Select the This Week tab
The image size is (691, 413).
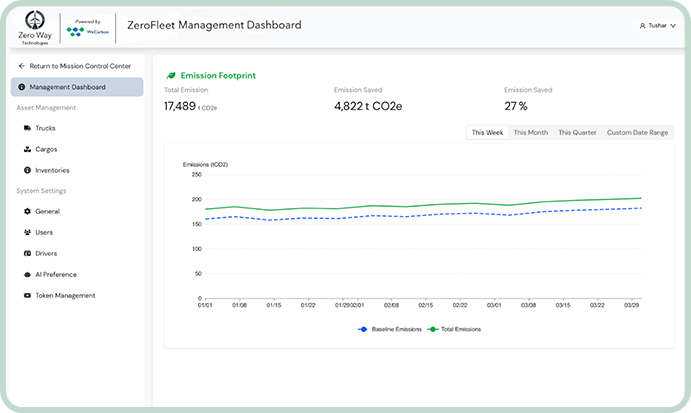pos(487,132)
